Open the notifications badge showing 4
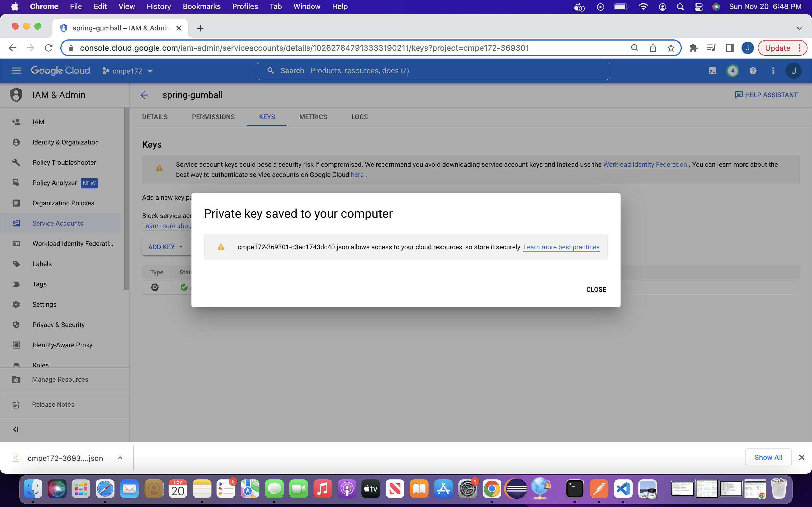The height and width of the screenshot is (507, 812). pyautogui.click(x=732, y=71)
